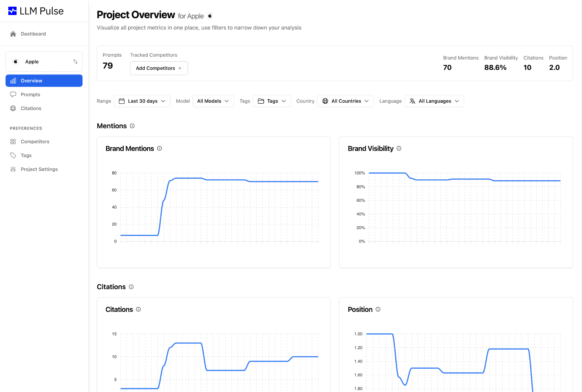The image size is (582, 392).
Task: Click the Add Competitors button
Action: 159,68
